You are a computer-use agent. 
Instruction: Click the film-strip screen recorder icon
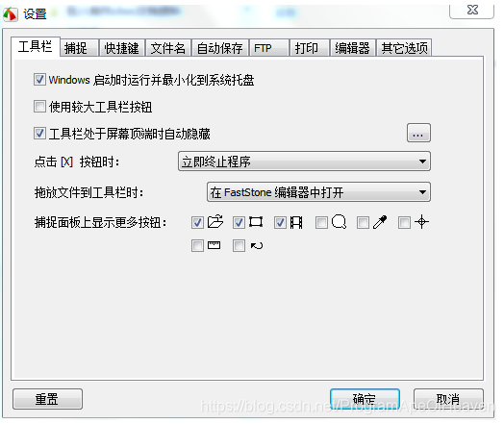(296, 222)
